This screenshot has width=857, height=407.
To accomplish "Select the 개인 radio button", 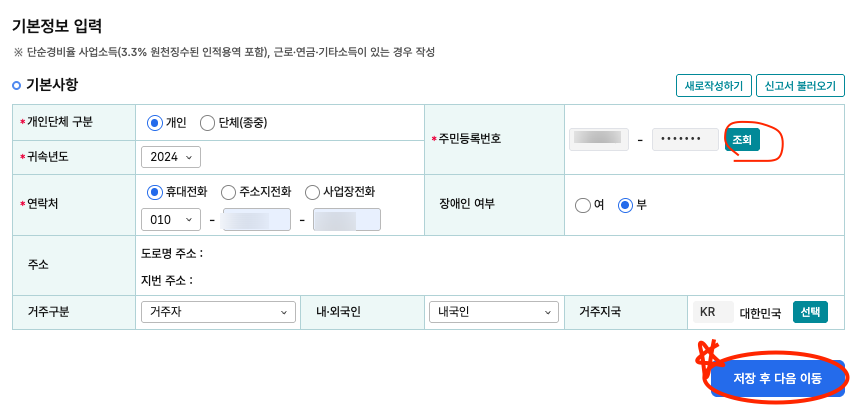I will pos(155,123).
